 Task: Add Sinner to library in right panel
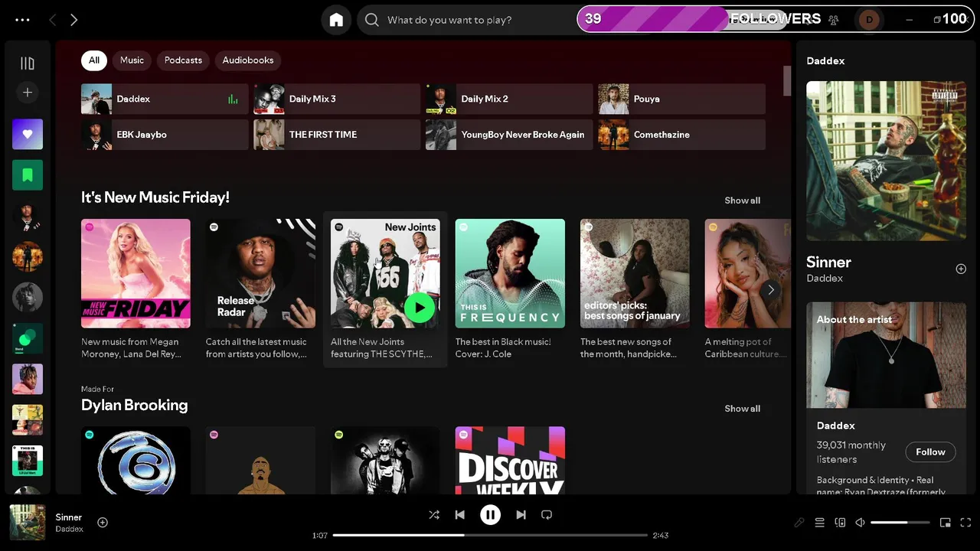pyautogui.click(x=961, y=269)
